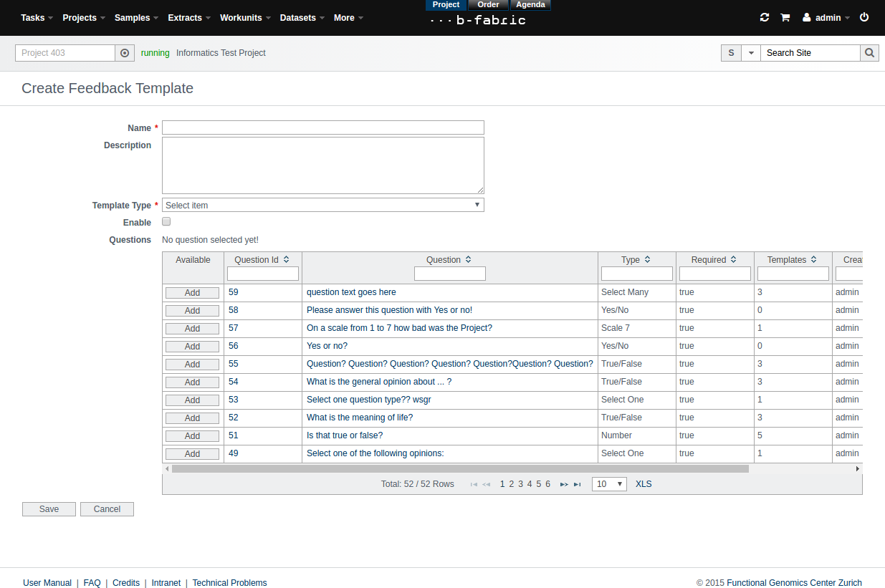
Task: Click the Save button
Action: pos(49,509)
